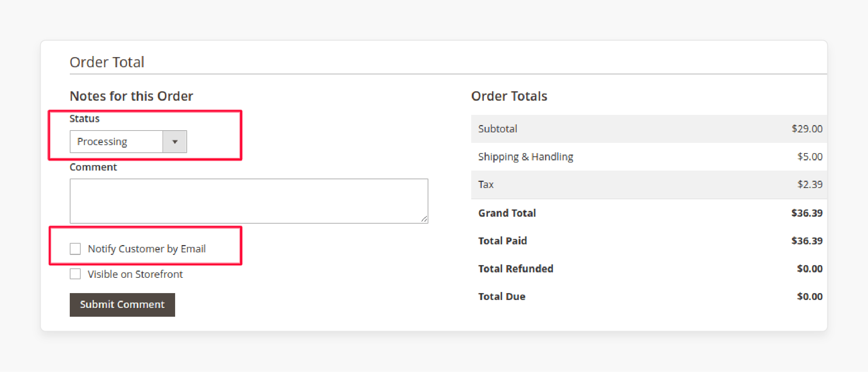868x372 pixels.
Task: Click the Comment field label
Action: pos(93,167)
